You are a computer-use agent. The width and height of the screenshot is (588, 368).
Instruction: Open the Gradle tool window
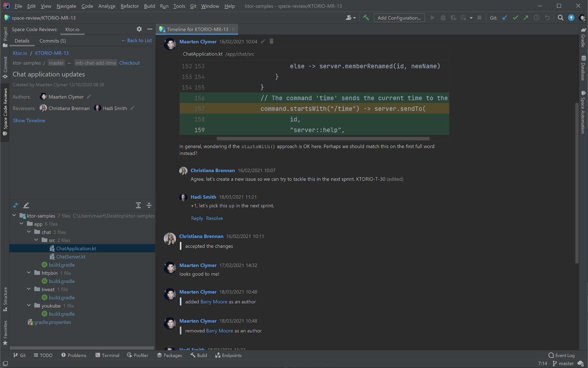[583, 38]
